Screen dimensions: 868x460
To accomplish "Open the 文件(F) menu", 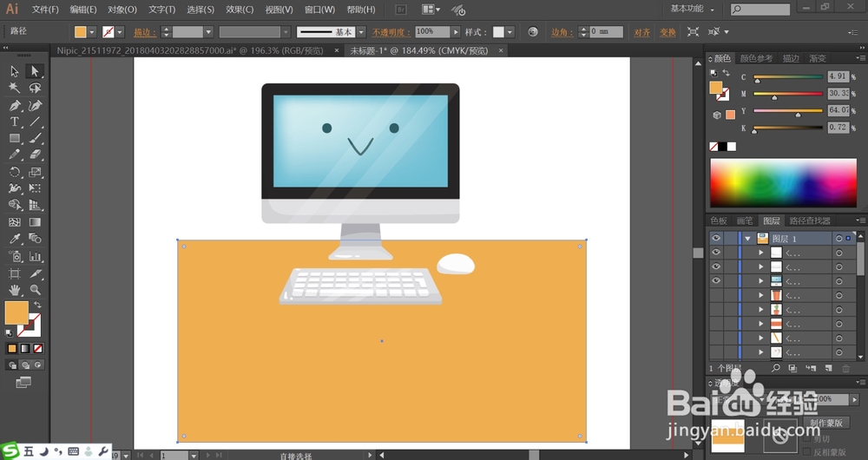I will point(45,10).
